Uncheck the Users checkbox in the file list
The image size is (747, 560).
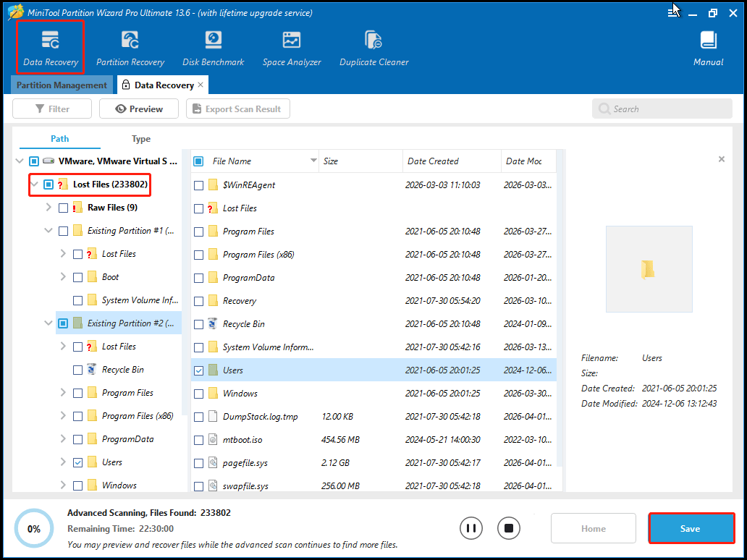pos(198,370)
